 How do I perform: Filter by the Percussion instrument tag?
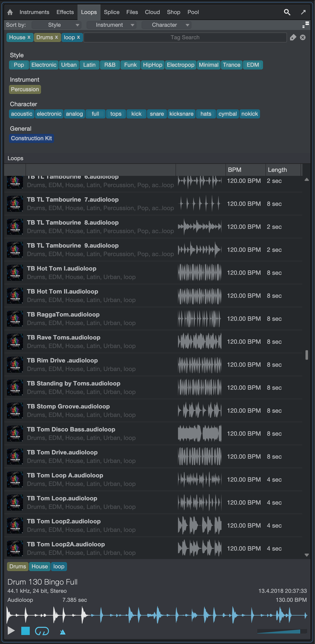coord(25,89)
